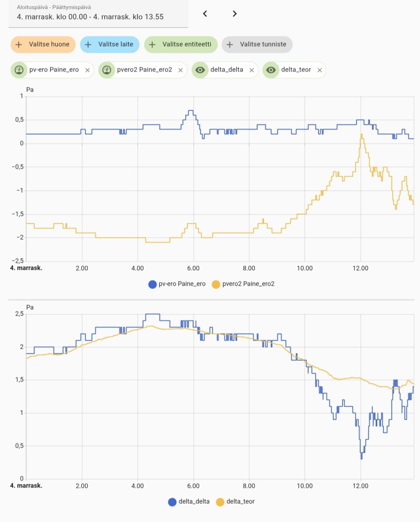Click the gauge icon on pv-ero Paine_ero chip
This screenshot has height=522, width=420.
(19, 70)
